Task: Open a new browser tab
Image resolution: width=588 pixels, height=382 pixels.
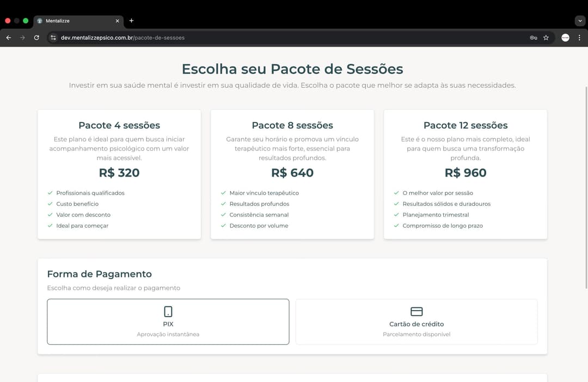Action: pos(131,21)
